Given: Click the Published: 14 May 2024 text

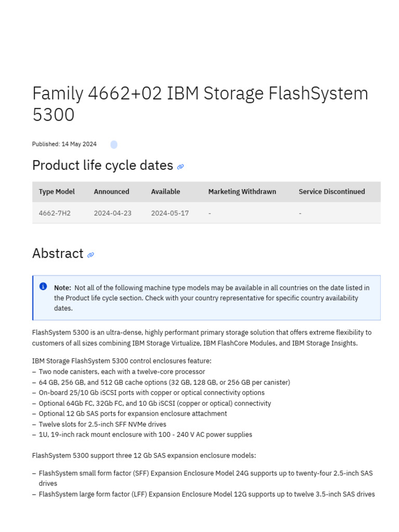Looking at the screenshot, I should (64, 144).
